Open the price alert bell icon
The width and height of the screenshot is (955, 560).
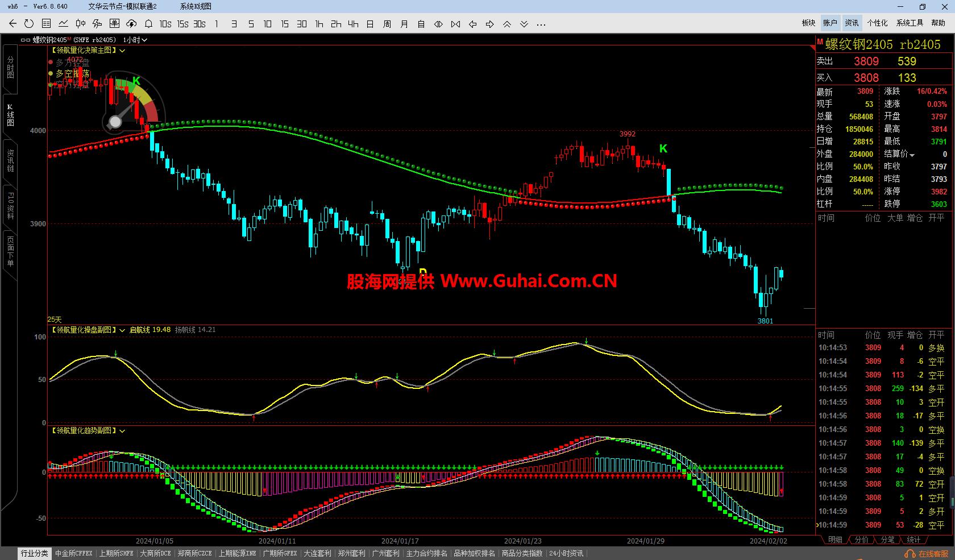pos(148,24)
